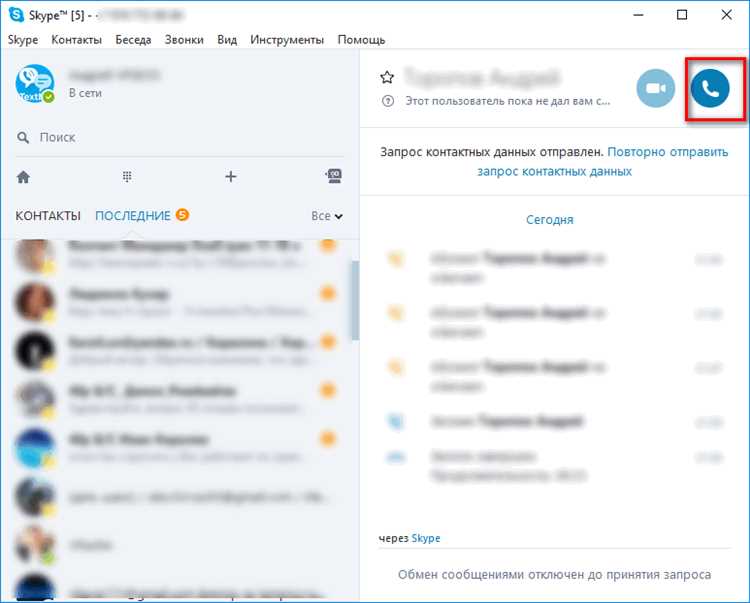
Task: Click the plus icon to create a new conversation
Action: (231, 177)
